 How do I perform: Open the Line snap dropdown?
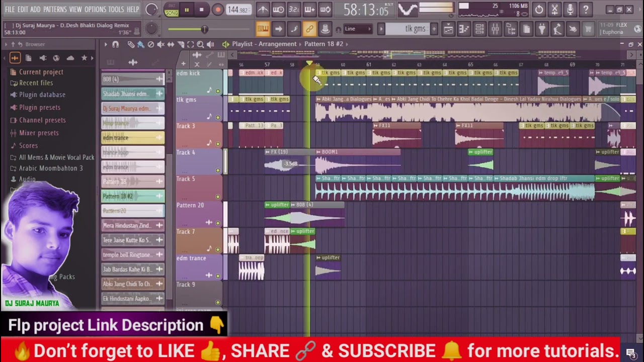click(x=358, y=29)
